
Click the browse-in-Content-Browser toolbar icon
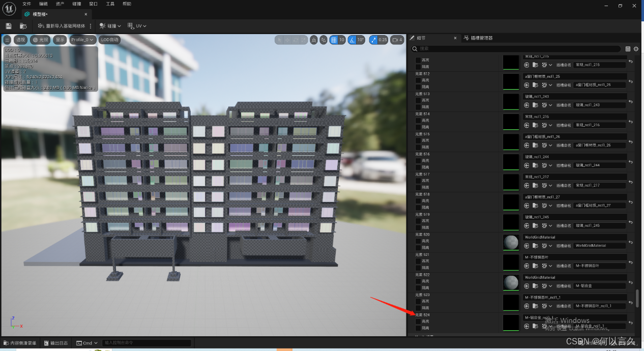coord(24,26)
